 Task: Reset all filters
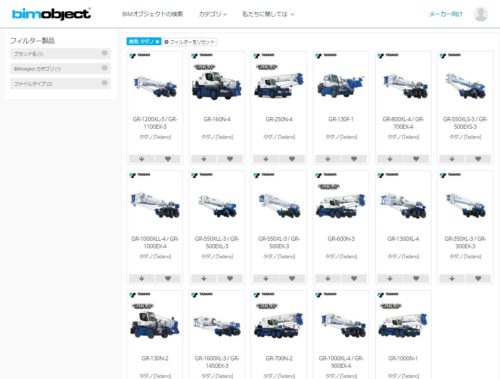coord(190,42)
